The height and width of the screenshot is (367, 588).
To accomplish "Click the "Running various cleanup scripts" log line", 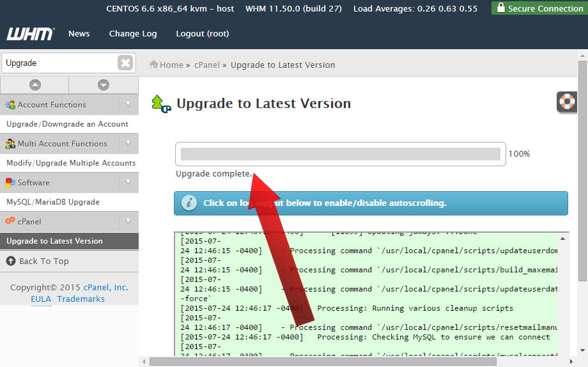I will (442, 308).
